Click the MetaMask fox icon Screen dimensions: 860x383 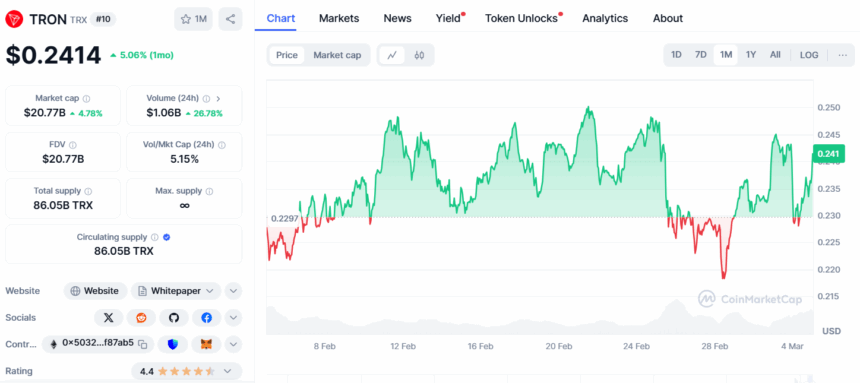click(206, 344)
